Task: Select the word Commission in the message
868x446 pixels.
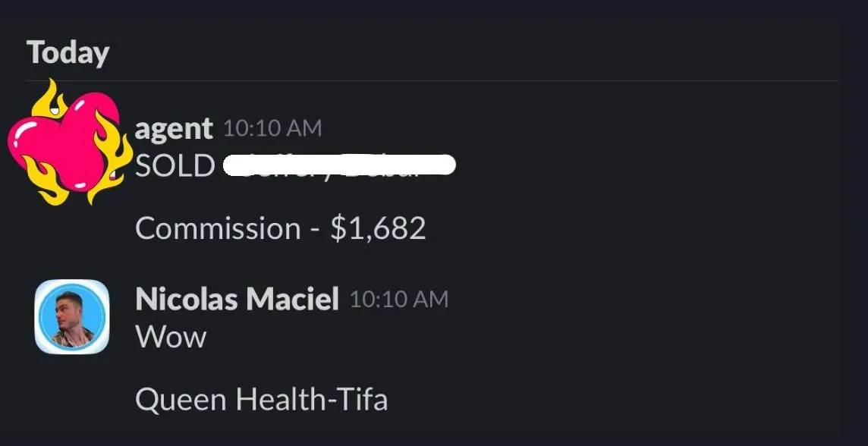Action: click(x=217, y=228)
